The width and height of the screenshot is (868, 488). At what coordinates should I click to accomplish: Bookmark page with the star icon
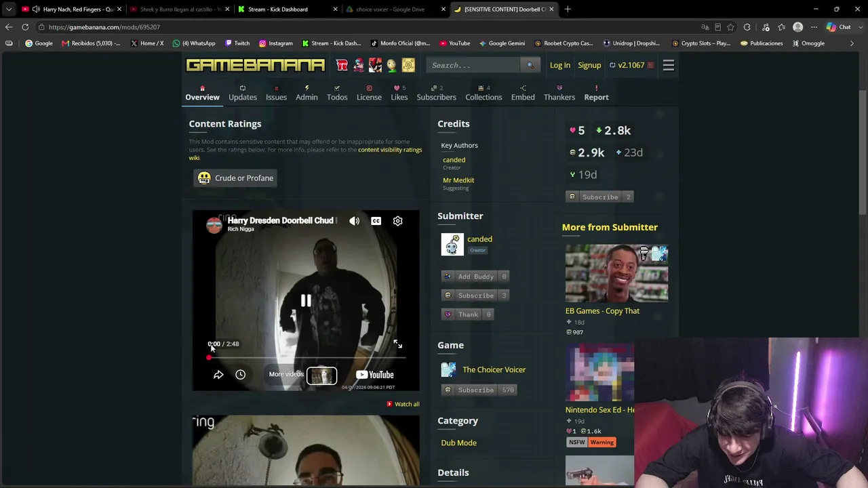pos(730,27)
